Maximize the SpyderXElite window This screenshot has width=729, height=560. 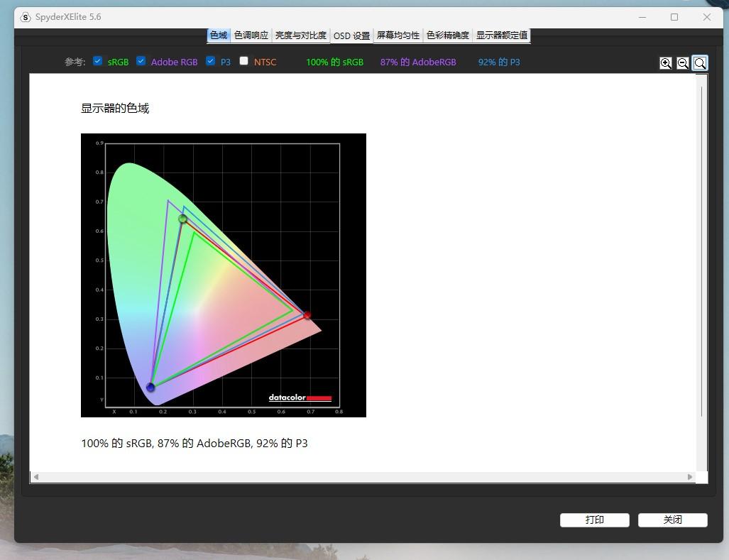coord(674,17)
